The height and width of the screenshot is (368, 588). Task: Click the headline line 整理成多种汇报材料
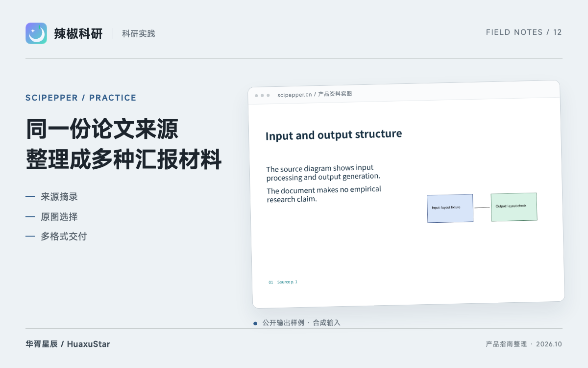click(x=124, y=160)
